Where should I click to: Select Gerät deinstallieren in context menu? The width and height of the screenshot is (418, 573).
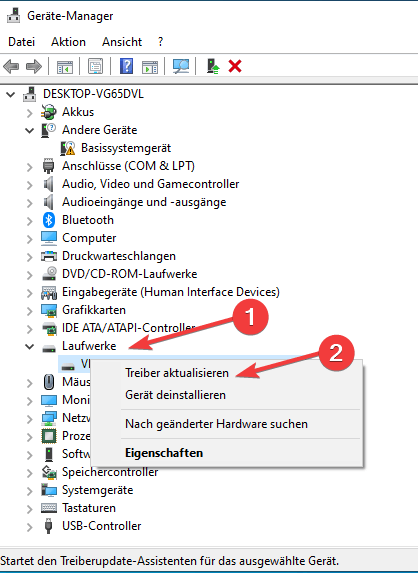coord(175,395)
